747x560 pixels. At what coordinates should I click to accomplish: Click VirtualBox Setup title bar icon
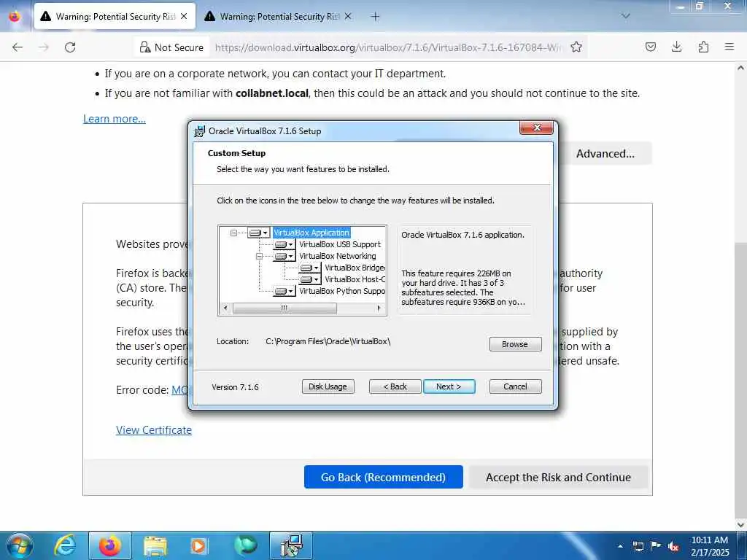(200, 131)
